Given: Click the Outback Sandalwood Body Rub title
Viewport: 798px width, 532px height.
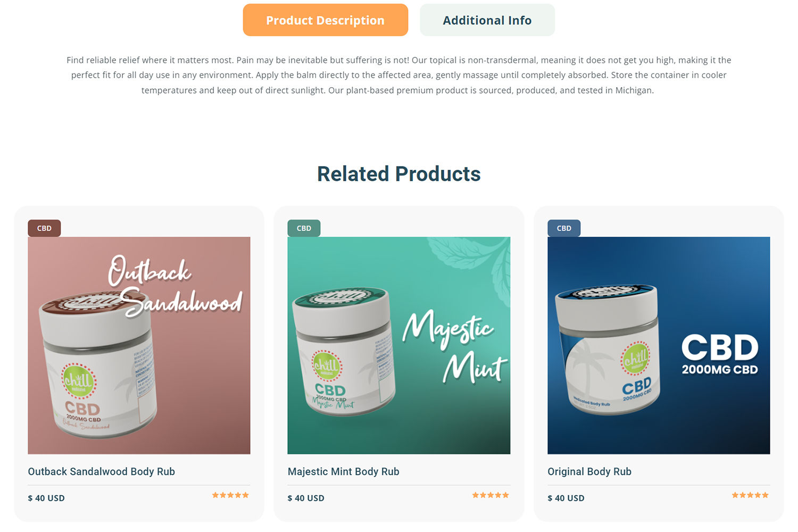Looking at the screenshot, I should pyautogui.click(x=101, y=471).
